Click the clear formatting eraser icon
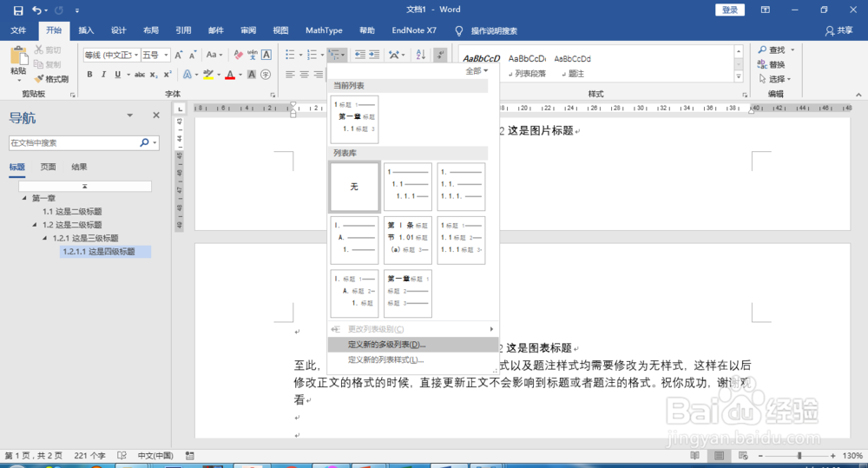 [238, 55]
